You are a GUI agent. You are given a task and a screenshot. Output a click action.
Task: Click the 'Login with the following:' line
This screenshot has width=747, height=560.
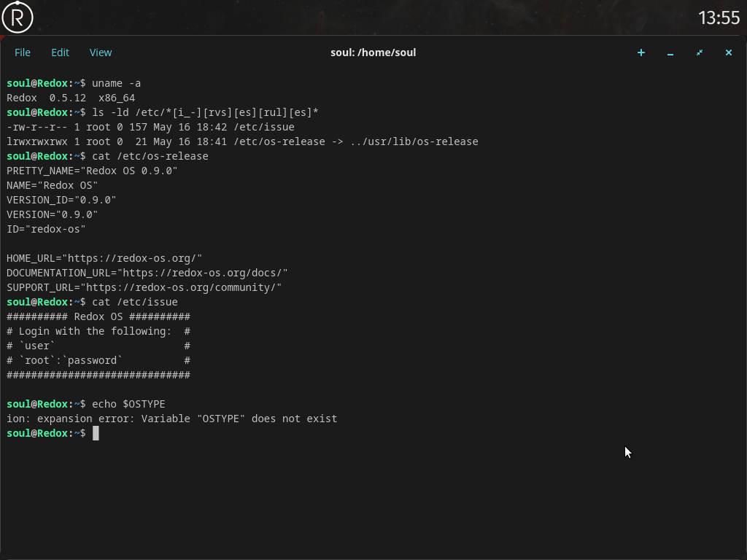[98, 332]
